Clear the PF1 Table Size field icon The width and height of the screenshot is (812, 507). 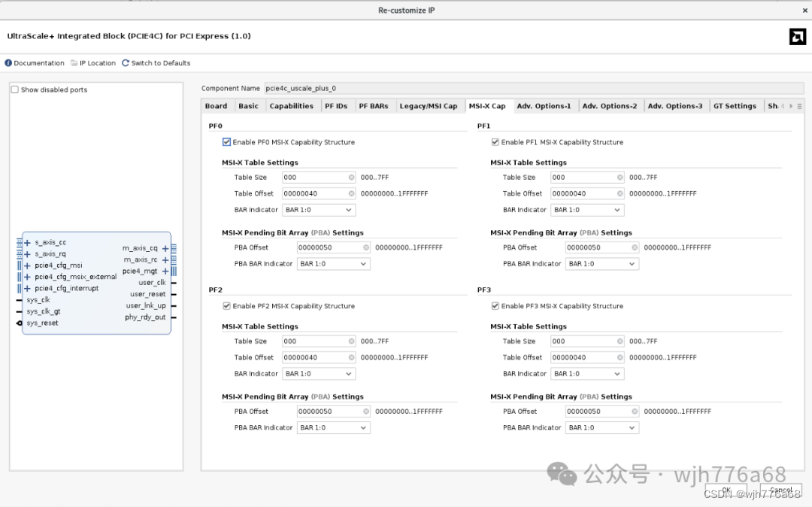pyautogui.click(x=620, y=178)
